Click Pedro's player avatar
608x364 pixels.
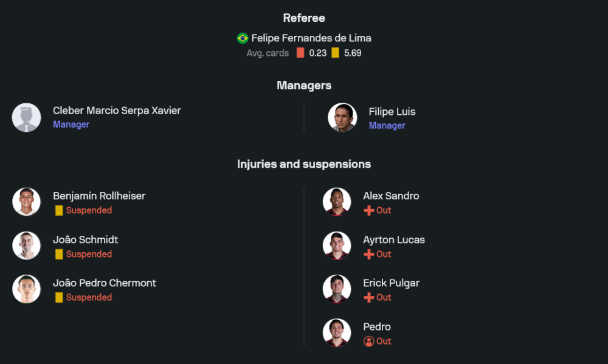coord(337,333)
